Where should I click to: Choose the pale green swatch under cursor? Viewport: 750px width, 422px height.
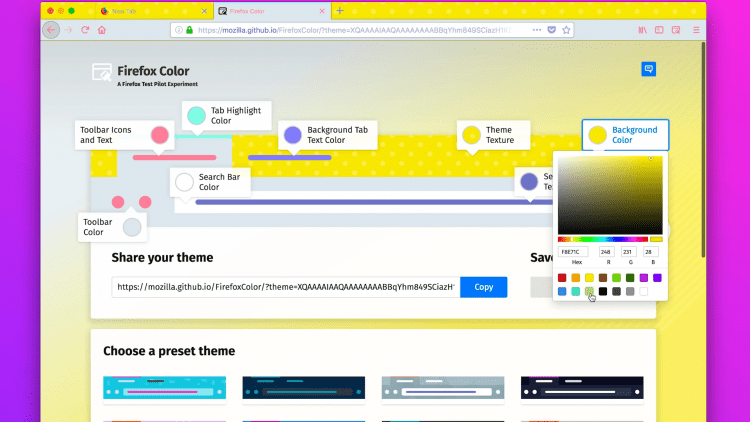[589, 291]
